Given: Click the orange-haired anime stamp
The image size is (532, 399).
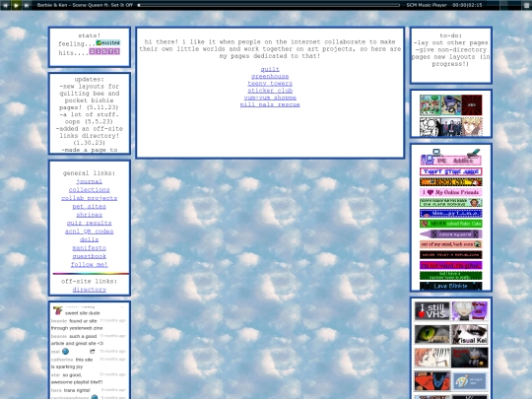Looking at the screenshot, I should pos(432,358).
